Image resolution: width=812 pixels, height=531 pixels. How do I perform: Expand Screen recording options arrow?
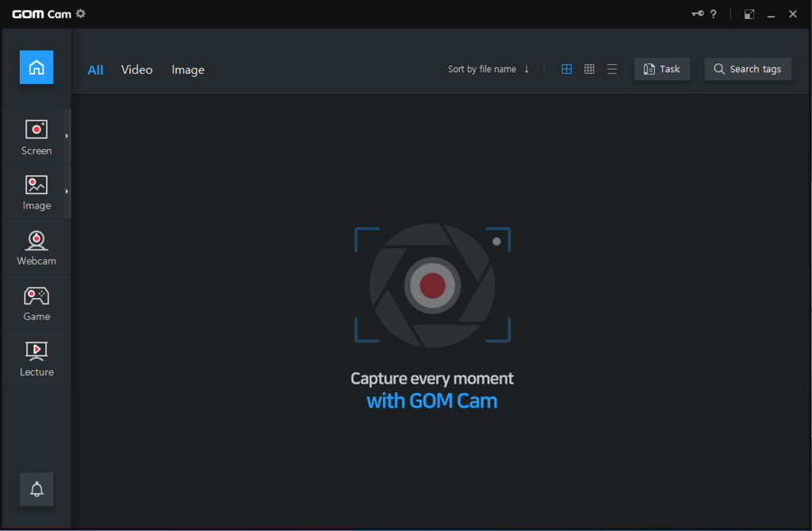click(67, 136)
